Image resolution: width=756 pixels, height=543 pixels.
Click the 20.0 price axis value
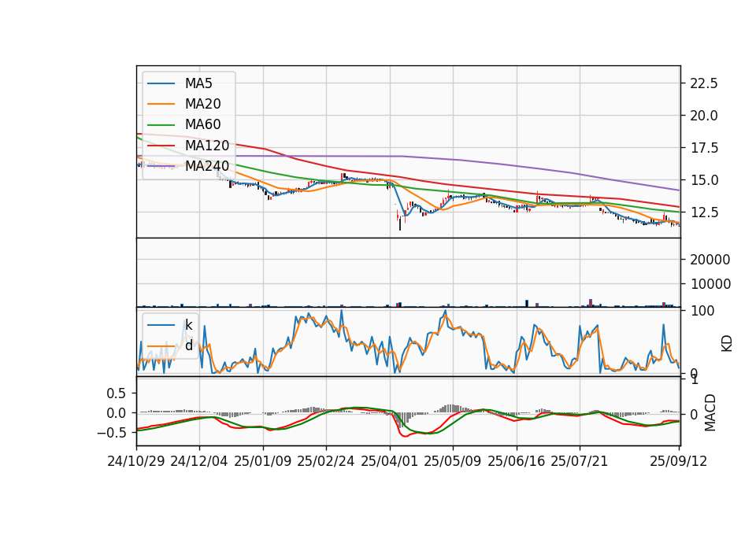pos(704,116)
